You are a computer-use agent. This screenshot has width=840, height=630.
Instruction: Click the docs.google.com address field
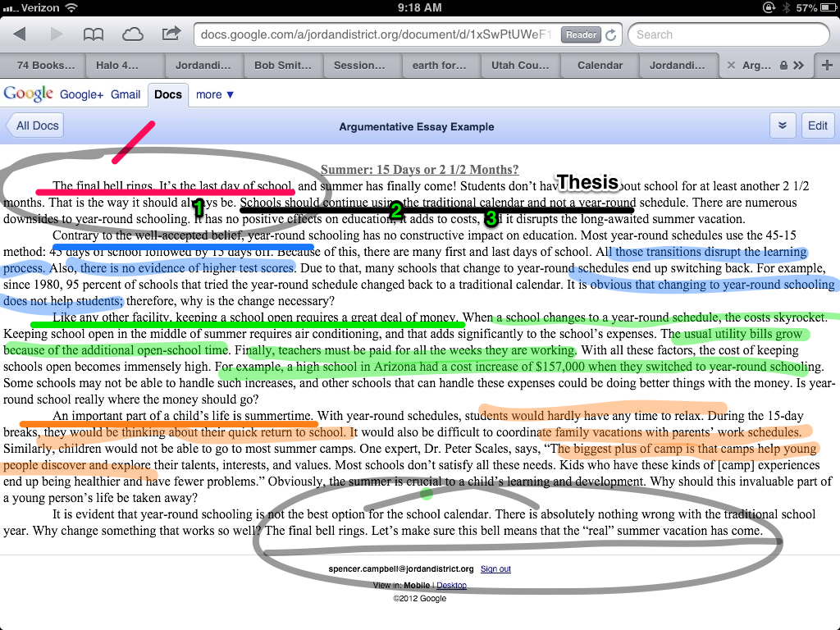(408, 34)
